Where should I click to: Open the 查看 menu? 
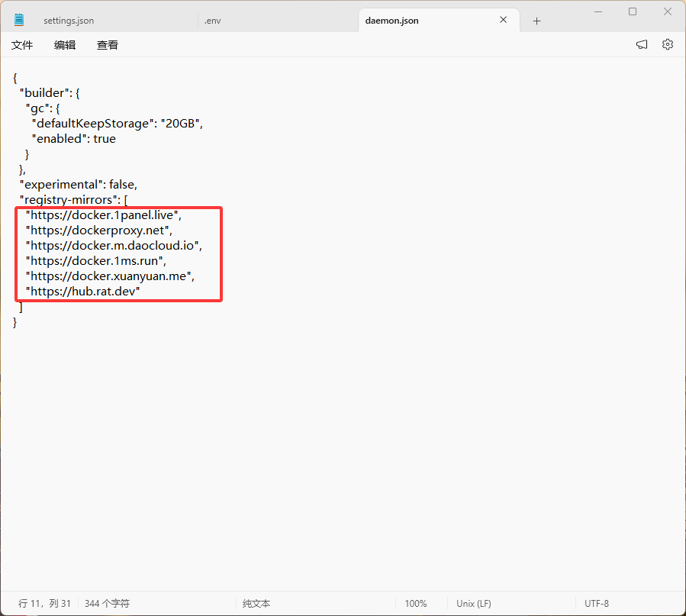tap(107, 44)
